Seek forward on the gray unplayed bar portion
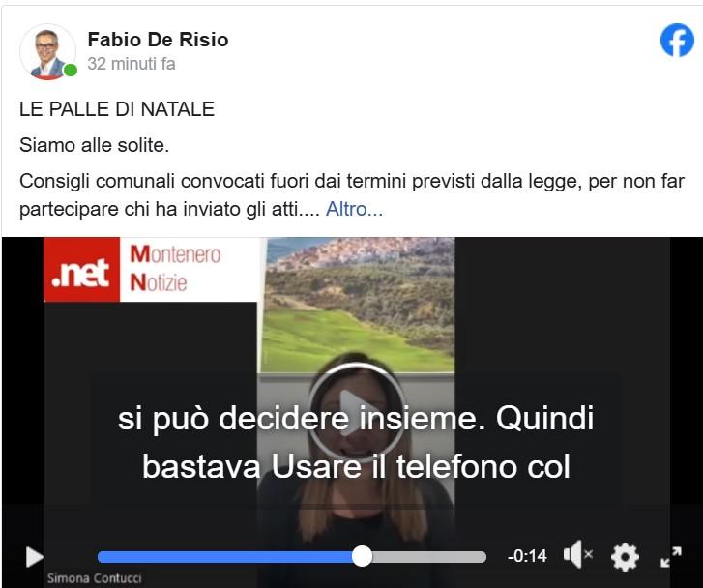Viewport: 703px width, 588px height. (429, 557)
